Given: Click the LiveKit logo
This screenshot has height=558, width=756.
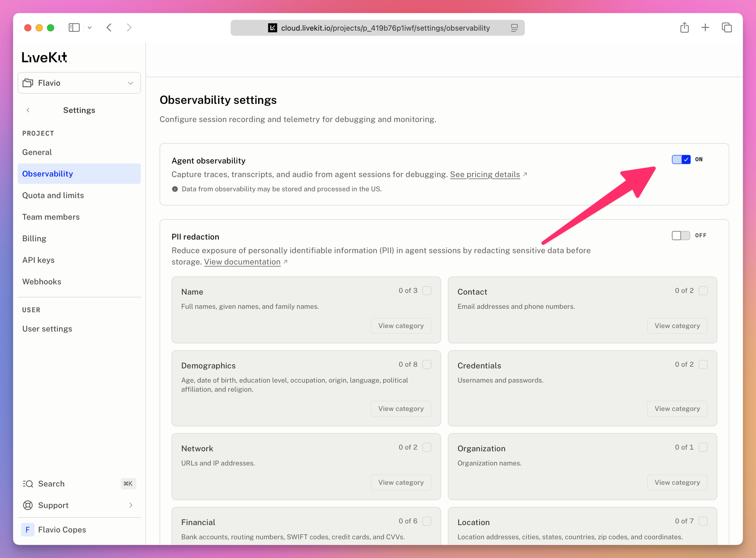Looking at the screenshot, I should click(x=44, y=57).
